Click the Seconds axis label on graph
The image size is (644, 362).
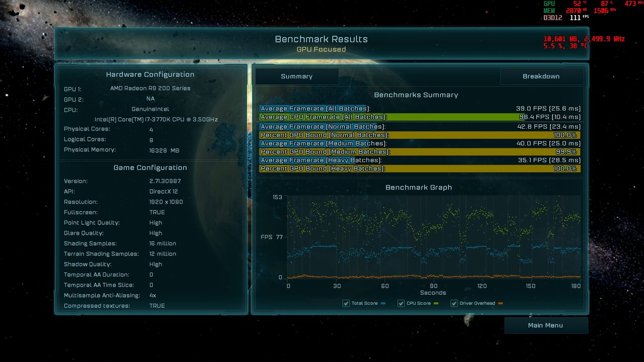coord(433,293)
